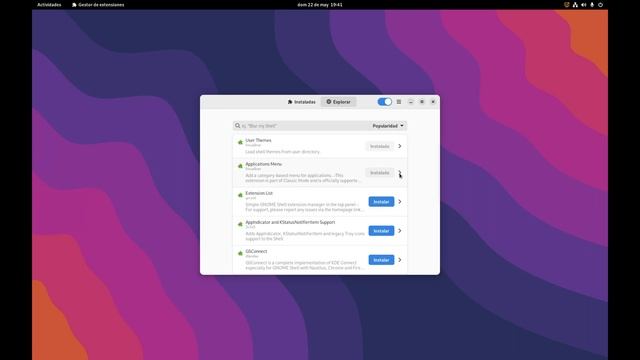Click the network icon in system tray
This screenshot has width=640, height=360.
575,5
